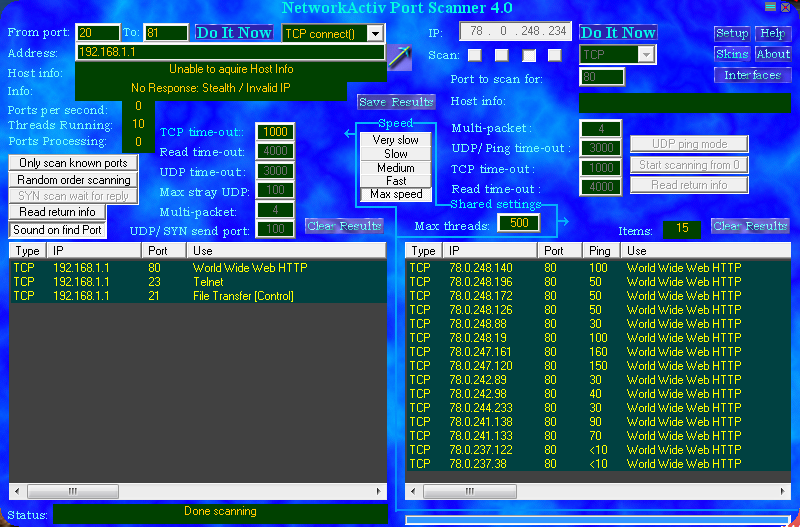Select the File Transfer [Control] row
Screen dimensions: 800x527
coord(198,296)
